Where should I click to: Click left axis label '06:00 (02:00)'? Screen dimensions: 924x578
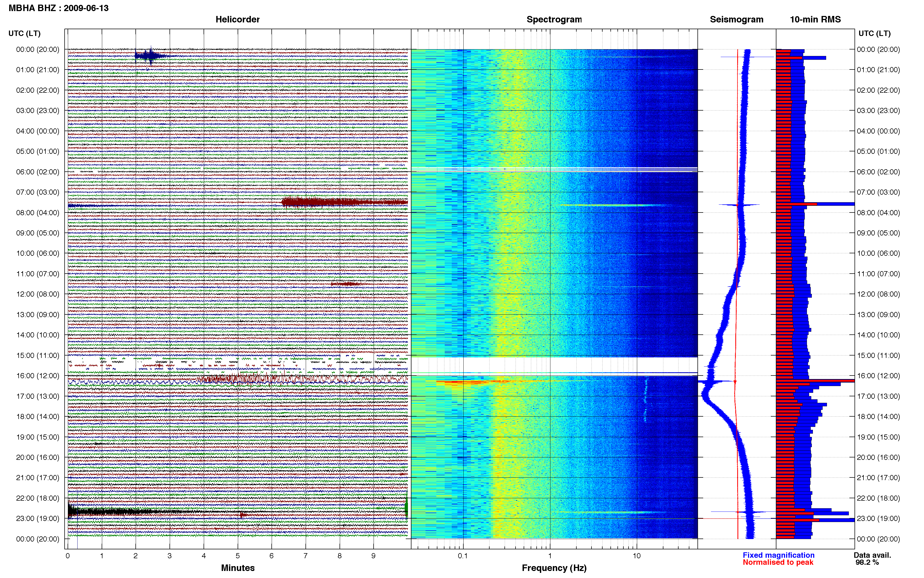click(x=38, y=172)
